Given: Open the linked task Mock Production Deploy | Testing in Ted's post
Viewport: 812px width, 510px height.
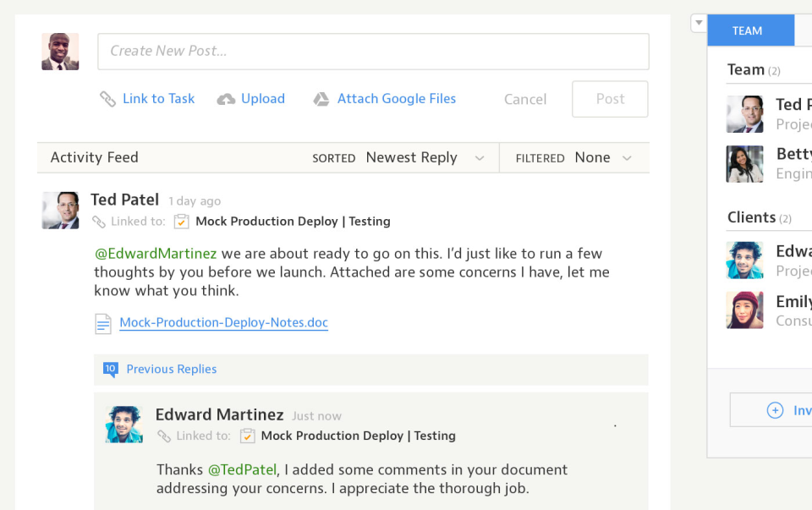Looking at the screenshot, I should point(293,222).
